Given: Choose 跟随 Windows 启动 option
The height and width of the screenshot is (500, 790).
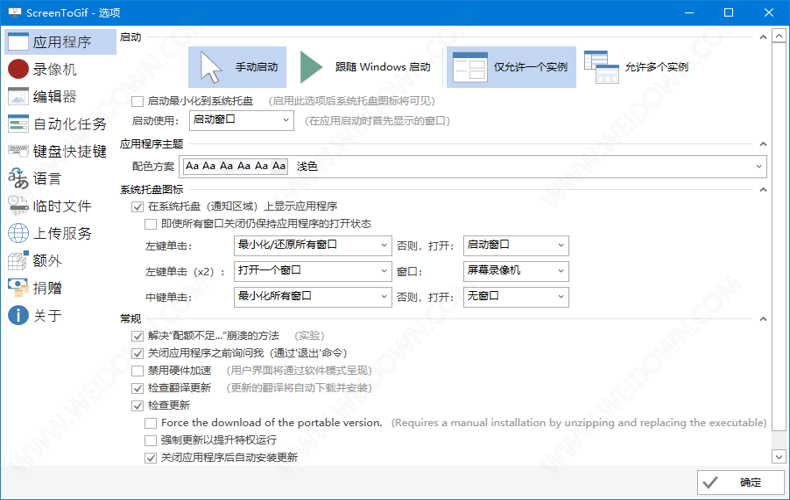Looking at the screenshot, I should point(365,67).
